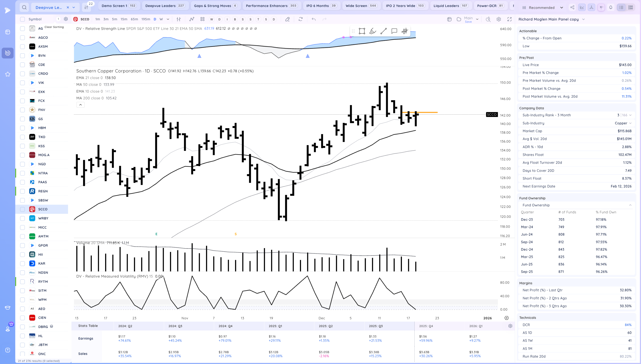
Task: Click Clear Sorting in symbol list
Action: (x=54, y=27)
